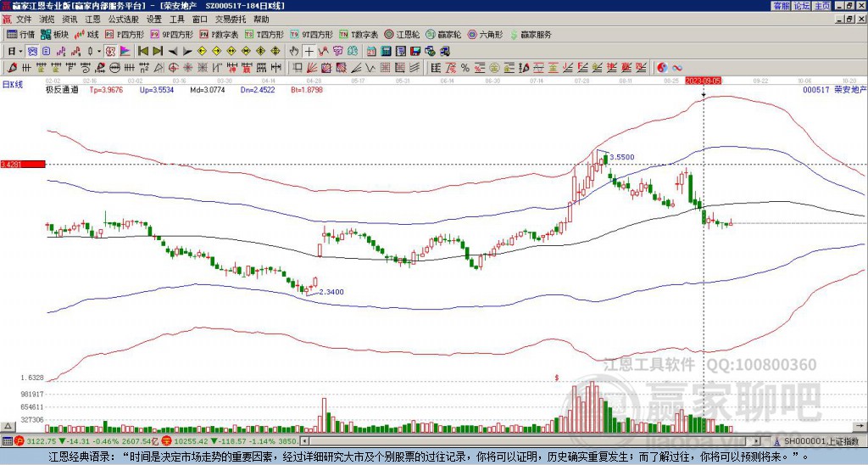
Task: Toggle the first highlighted chart-view button
Action: 33,52
